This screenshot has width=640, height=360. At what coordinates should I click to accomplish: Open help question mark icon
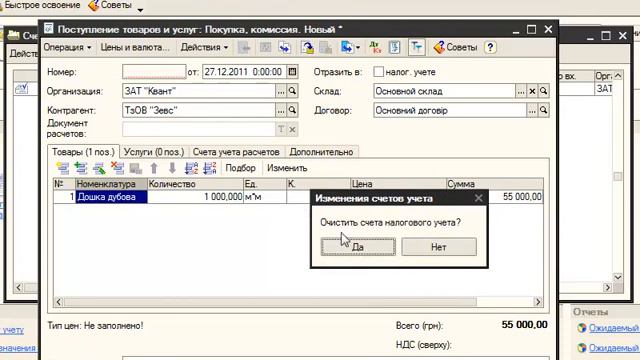pyautogui.click(x=490, y=47)
